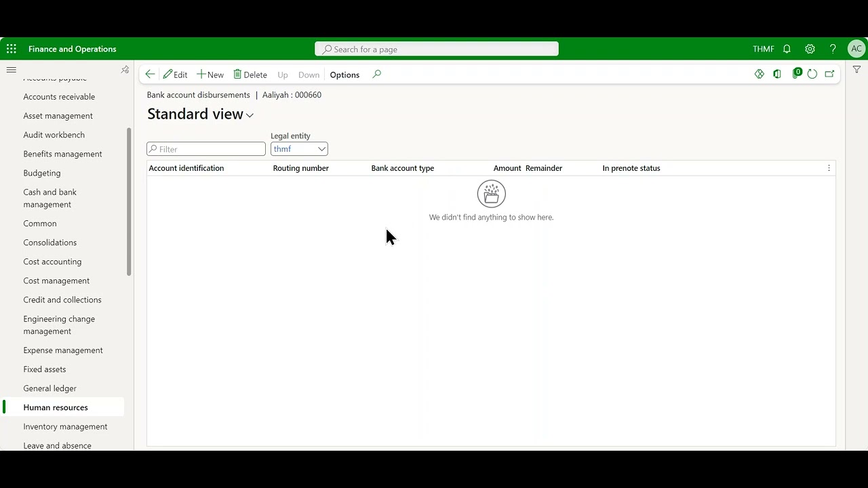This screenshot has width=868, height=488.
Task: Refresh the page using refresh icon
Action: coord(812,74)
